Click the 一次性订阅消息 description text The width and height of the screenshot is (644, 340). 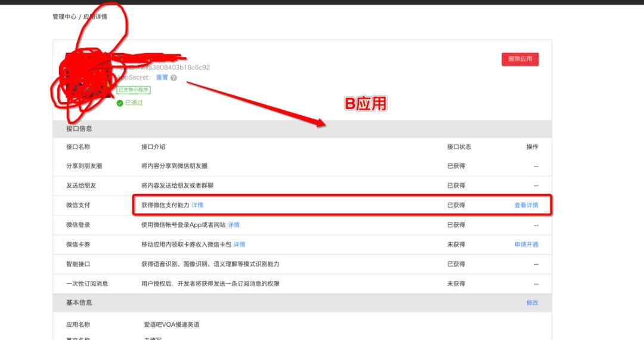(x=210, y=284)
